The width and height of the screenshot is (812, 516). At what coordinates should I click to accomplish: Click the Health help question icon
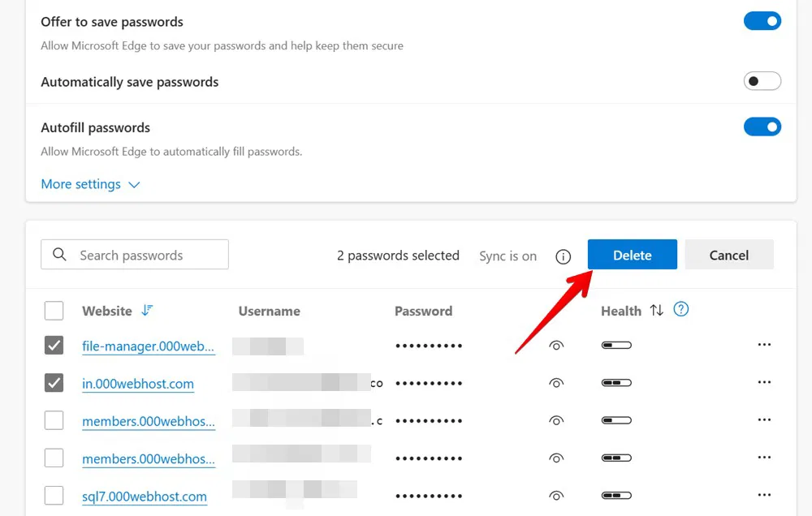681,309
